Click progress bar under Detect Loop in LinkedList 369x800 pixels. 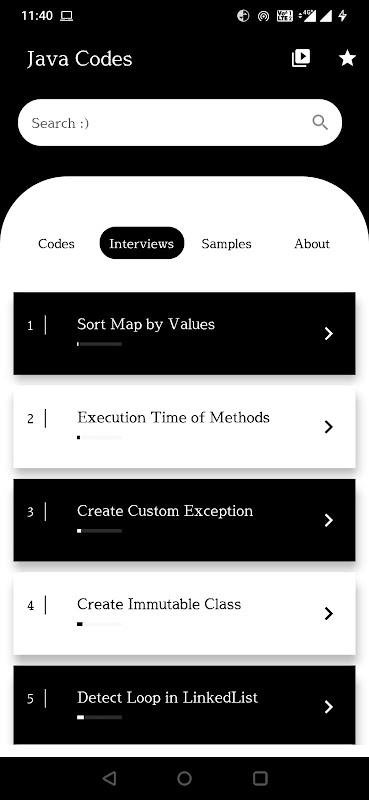(100, 717)
